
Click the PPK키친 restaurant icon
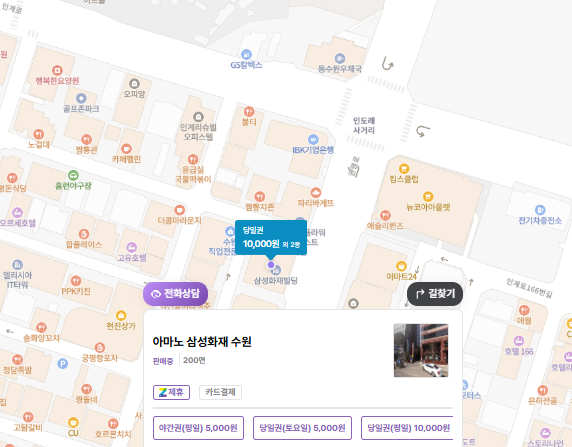click(76, 281)
